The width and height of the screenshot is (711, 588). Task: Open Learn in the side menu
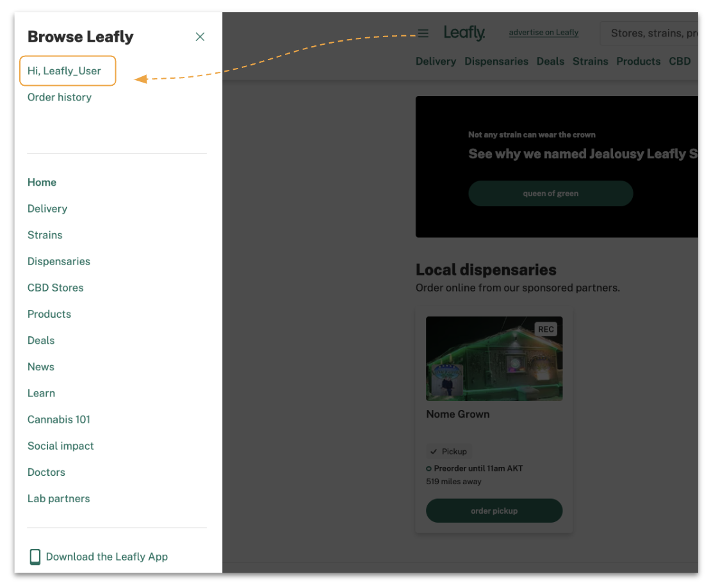(41, 393)
